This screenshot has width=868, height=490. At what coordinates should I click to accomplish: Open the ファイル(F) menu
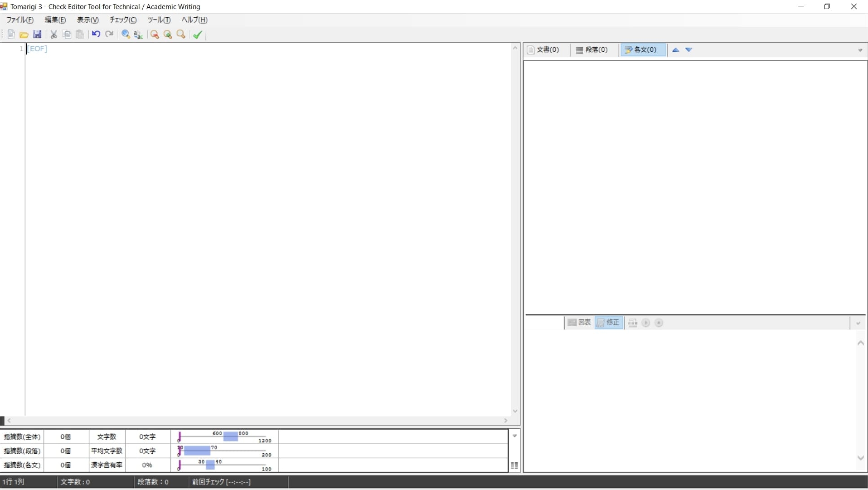coord(20,20)
